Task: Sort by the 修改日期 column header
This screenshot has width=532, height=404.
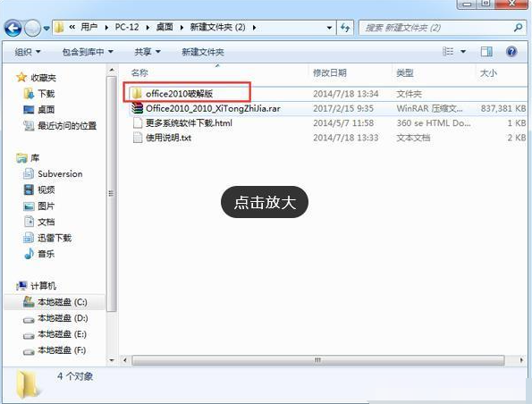Action: coord(329,72)
